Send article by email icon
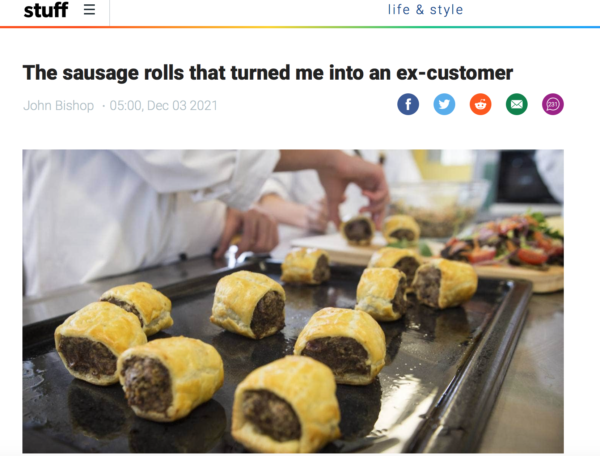Viewport: 600px width, 456px height. (x=517, y=104)
